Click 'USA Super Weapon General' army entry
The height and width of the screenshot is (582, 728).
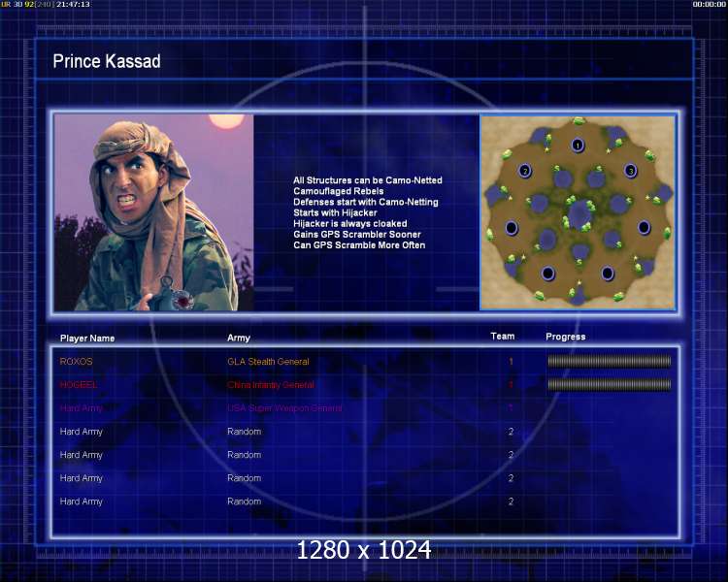[284, 408]
